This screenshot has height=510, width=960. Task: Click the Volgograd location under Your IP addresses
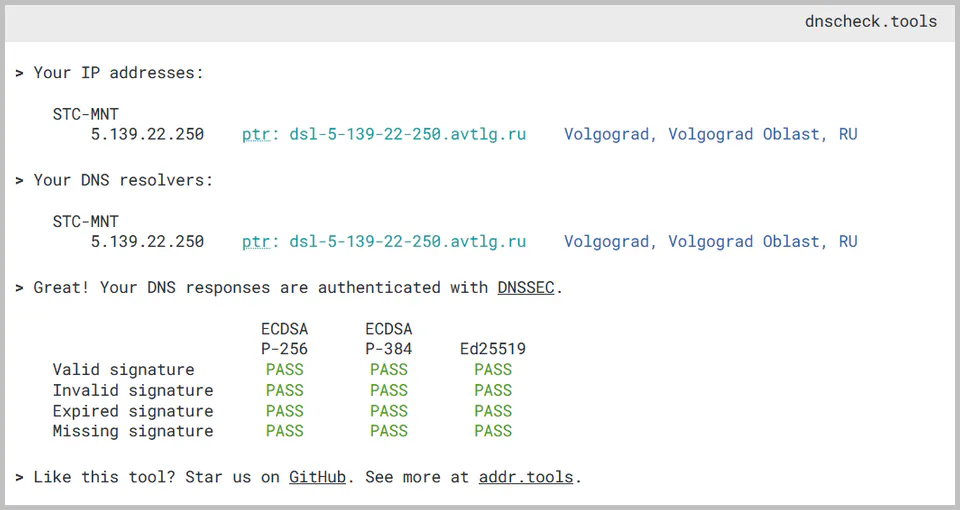pos(710,134)
